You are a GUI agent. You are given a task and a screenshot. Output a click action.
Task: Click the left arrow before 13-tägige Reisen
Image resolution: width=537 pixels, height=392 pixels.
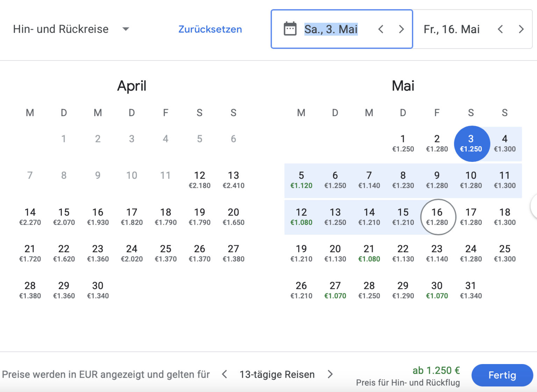224,375
